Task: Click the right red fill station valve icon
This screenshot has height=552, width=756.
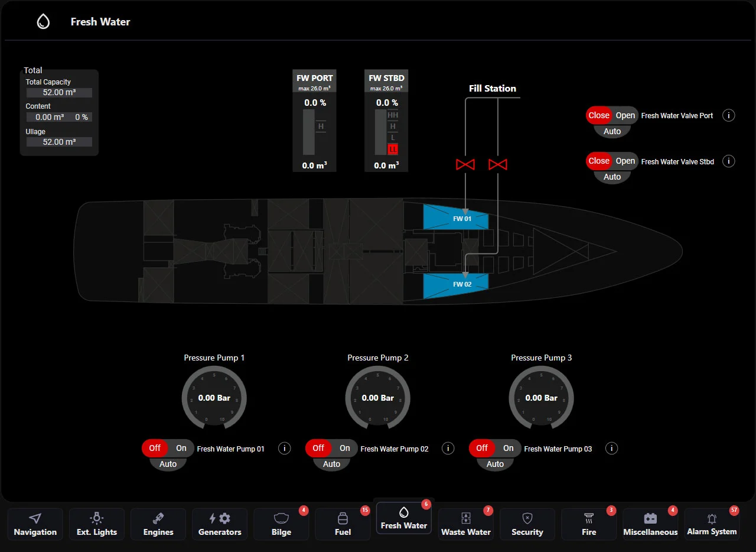Action: click(x=498, y=164)
